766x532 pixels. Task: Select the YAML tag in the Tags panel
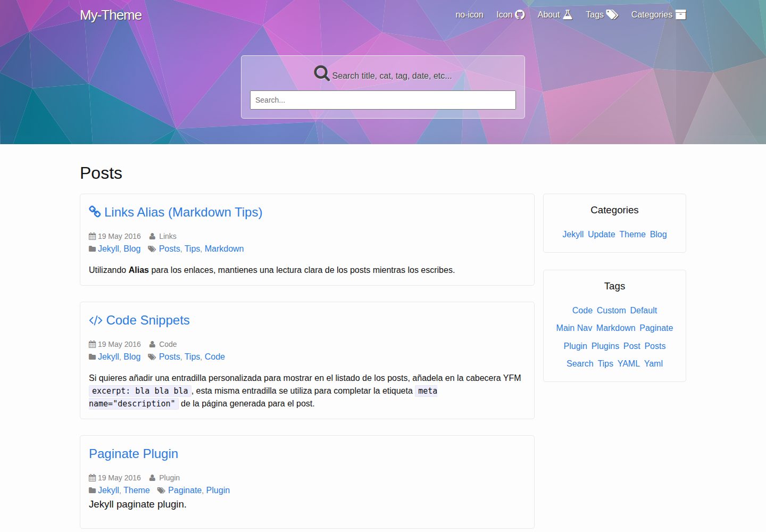point(629,364)
